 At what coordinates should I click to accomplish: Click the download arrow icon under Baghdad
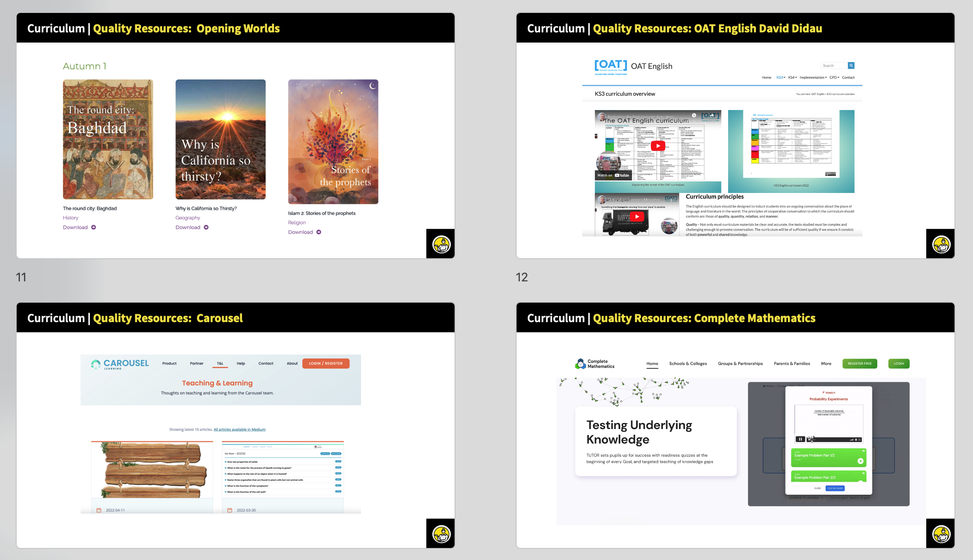94,227
